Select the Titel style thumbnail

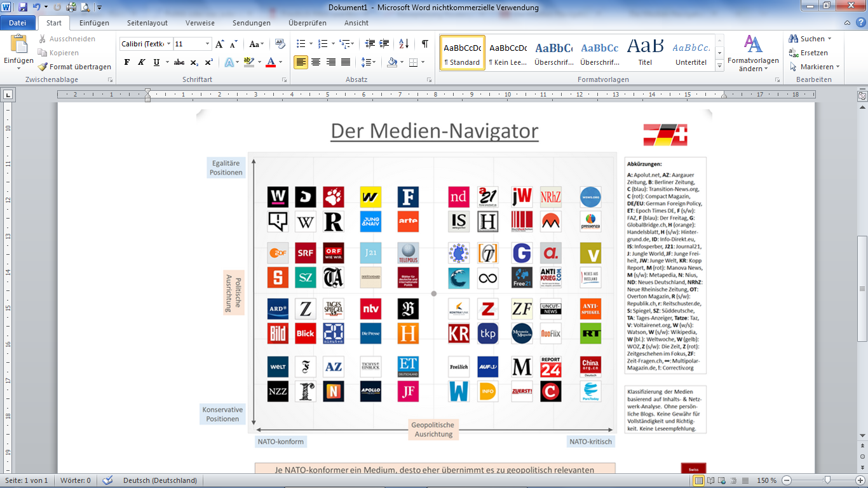tap(645, 53)
